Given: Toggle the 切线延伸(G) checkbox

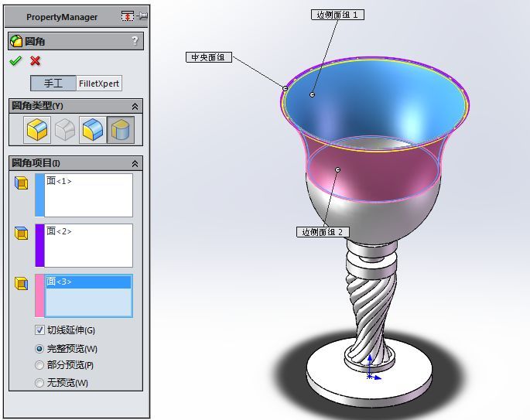Looking at the screenshot, I should (x=39, y=330).
